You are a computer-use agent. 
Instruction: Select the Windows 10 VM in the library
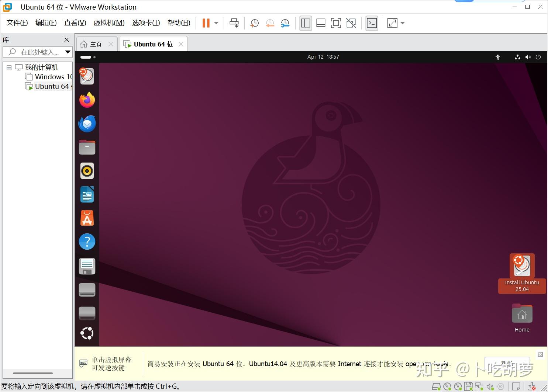pos(52,77)
